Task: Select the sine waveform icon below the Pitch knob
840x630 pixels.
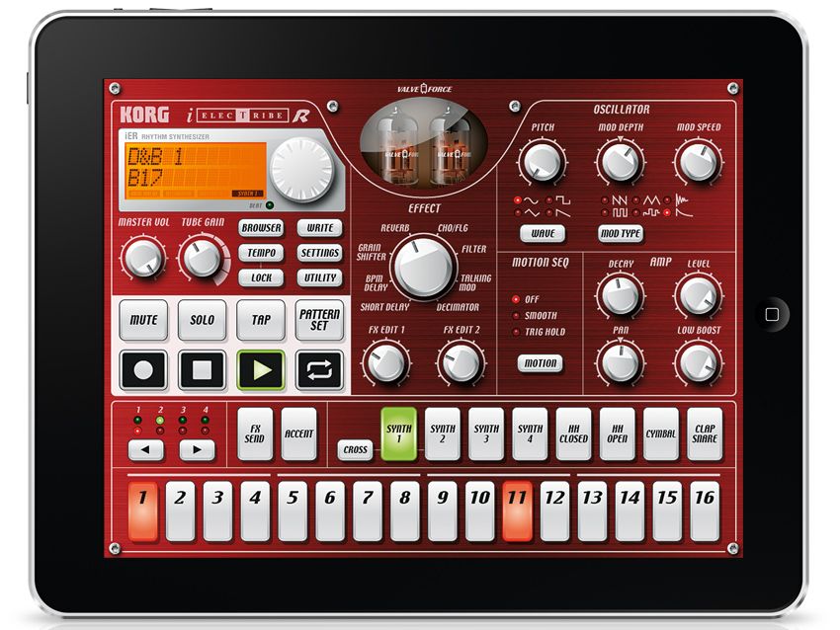Action: click(x=531, y=198)
